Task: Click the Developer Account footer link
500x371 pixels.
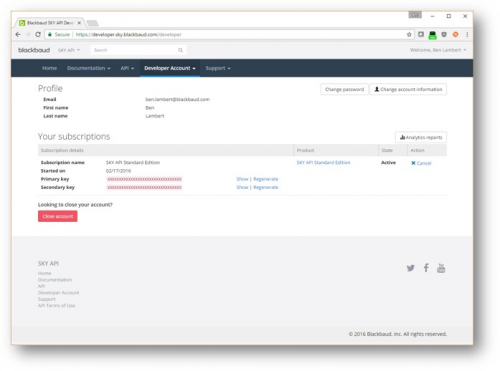Action: tap(58, 293)
